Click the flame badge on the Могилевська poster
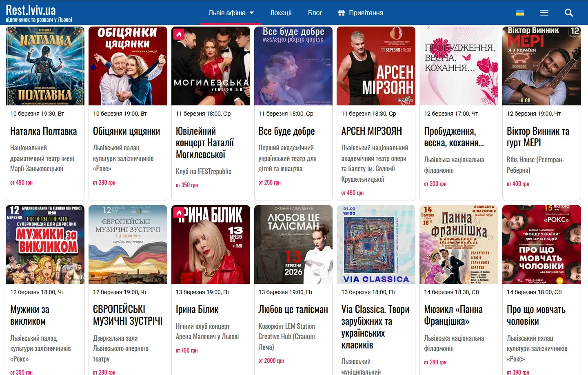The width and height of the screenshot is (588, 375). [179, 34]
